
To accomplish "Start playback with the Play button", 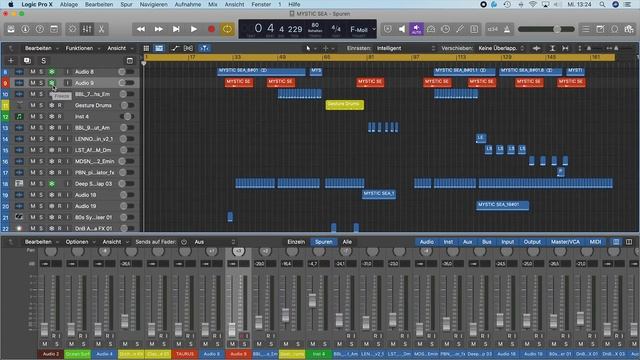I will point(193,29).
